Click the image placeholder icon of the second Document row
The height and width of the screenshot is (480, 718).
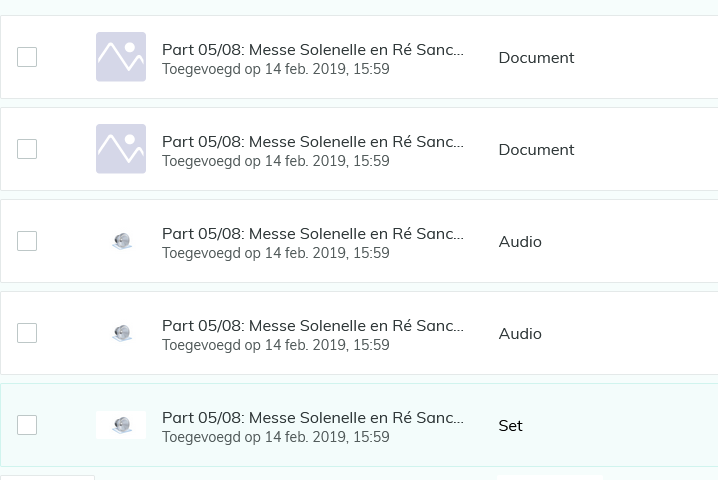[x=121, y=149]
